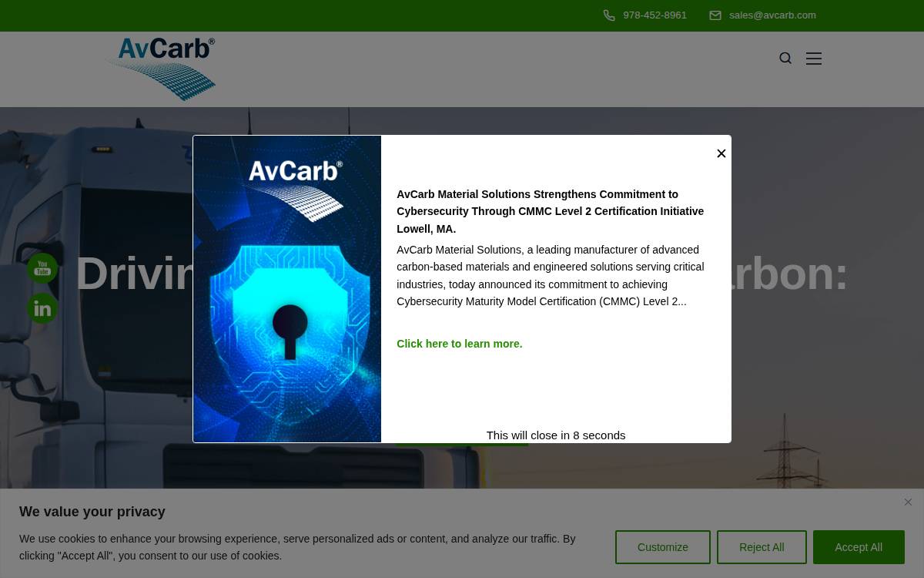Click here to learn more link
Viewport: 924px width, 578px height.
460,344
